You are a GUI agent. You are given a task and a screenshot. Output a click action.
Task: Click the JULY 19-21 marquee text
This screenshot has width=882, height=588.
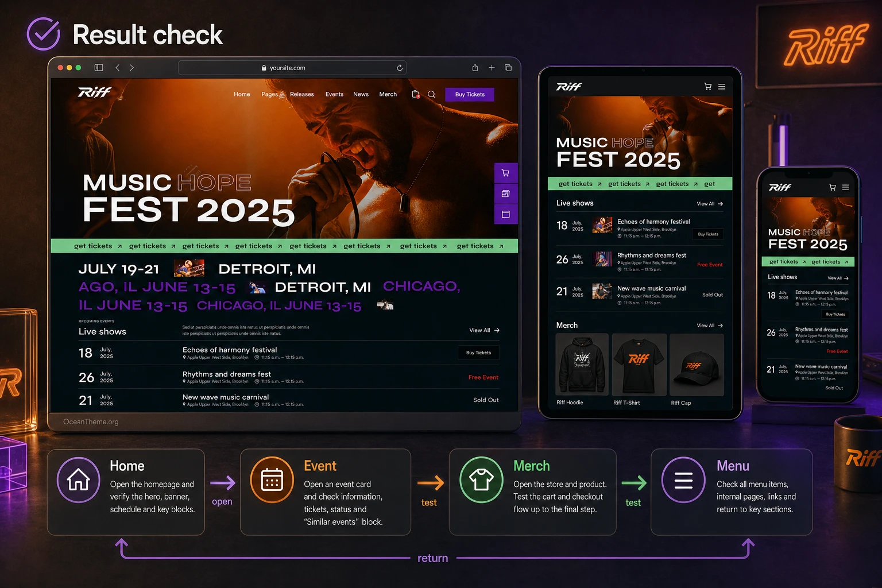(x=119, y=269)
